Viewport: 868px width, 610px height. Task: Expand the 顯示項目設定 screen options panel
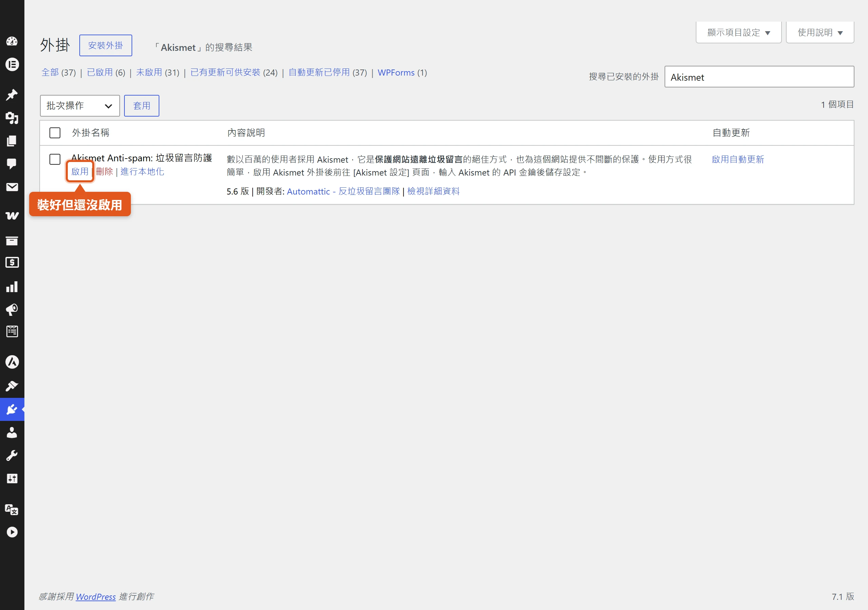point(738,33)
